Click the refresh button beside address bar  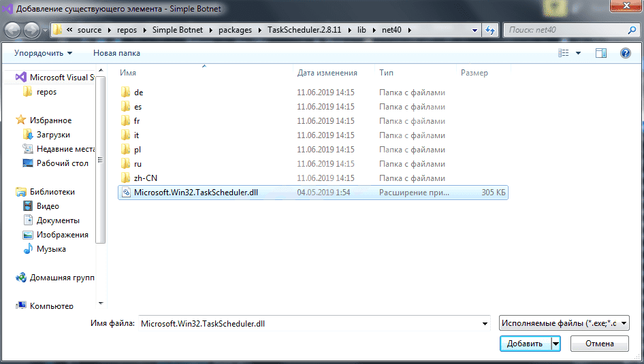click(x=490, y=30)
